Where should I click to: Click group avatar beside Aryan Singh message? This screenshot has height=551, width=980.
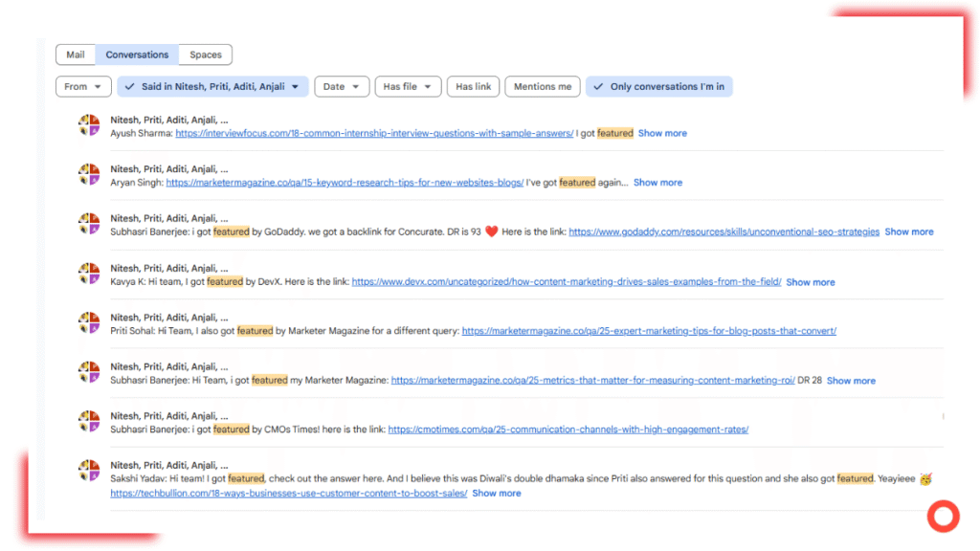pos(89,175)
